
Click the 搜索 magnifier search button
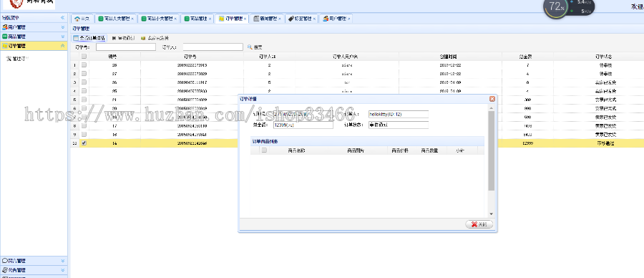pos(255,47)
